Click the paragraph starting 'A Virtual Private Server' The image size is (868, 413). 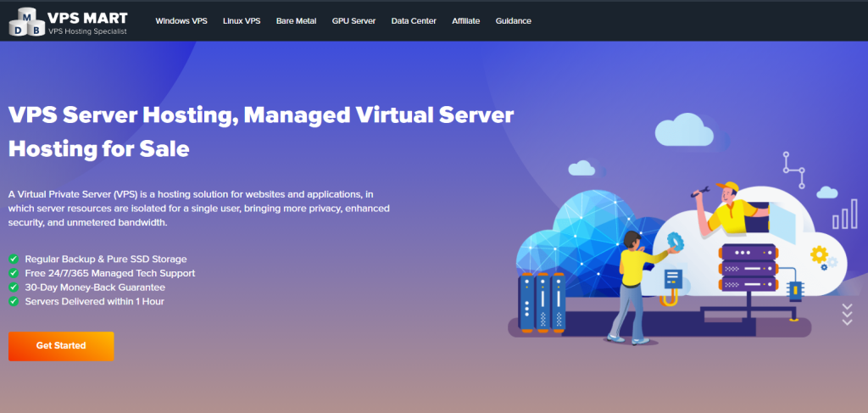click(198, 209)
